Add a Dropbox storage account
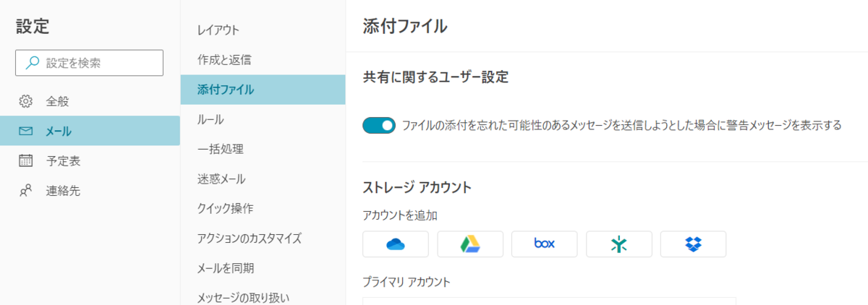Viewport: 868px width, 305px height. click(x=693, y=244)
